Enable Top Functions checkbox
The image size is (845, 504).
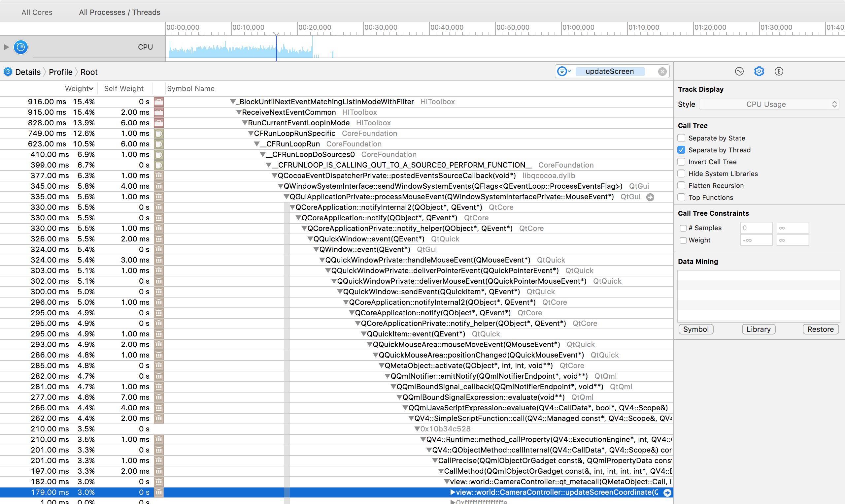(x=681, y=197)
